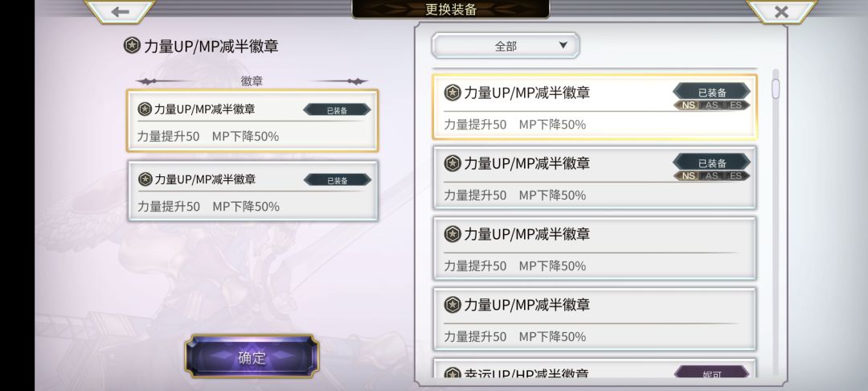Click badge icon of third right-list entry
Image resolution: width=868 pixels, height=391 pixels.
coord(452,234)
